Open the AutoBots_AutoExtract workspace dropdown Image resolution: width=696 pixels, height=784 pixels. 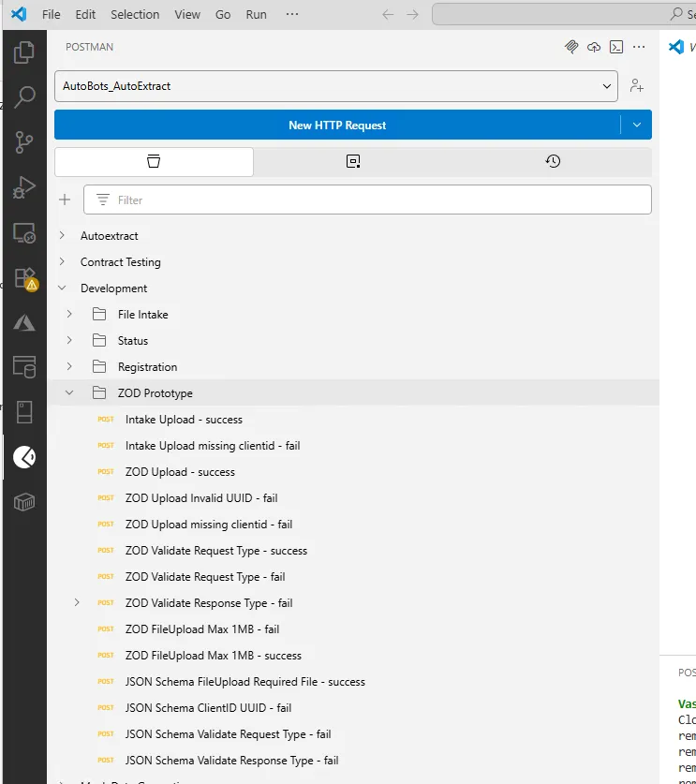pos(336,86)
